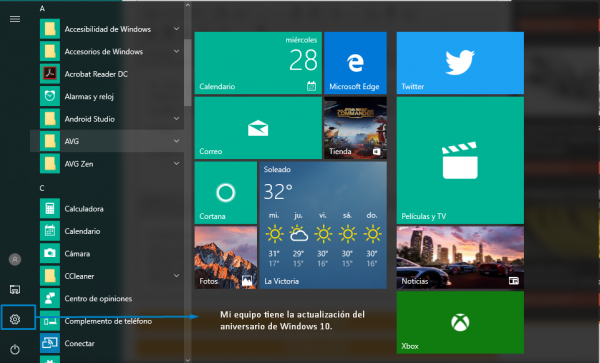The width and height of the screenshot is (600, 363).
Task: Click the letter C section header
Action: (x=42, y=188)
